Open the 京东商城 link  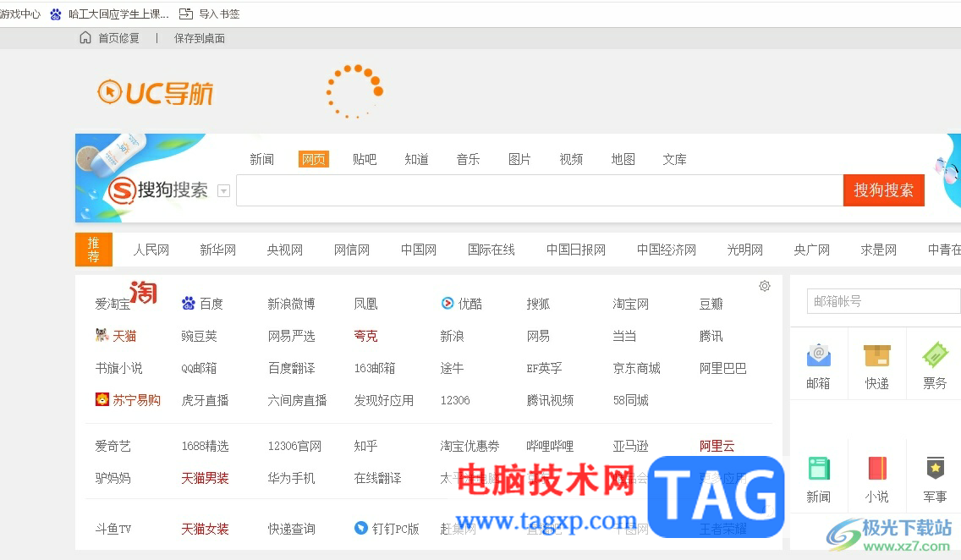click(x=637, y=368)
